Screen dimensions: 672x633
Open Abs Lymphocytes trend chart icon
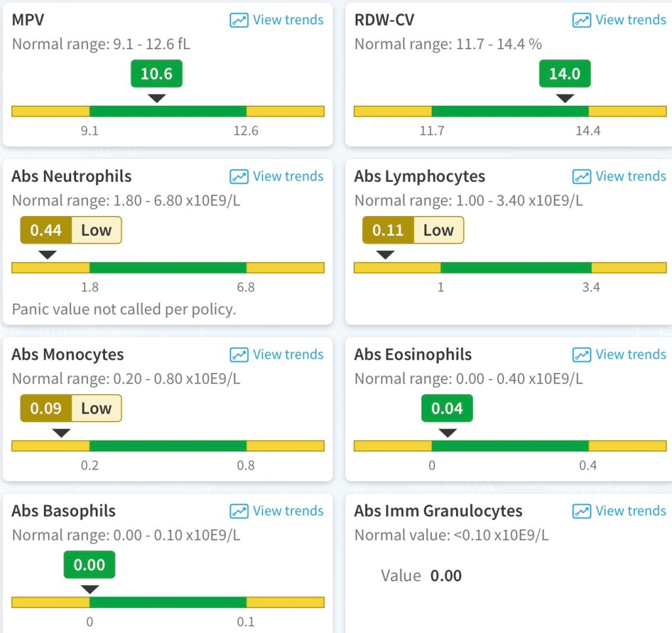tap(581, 177)
